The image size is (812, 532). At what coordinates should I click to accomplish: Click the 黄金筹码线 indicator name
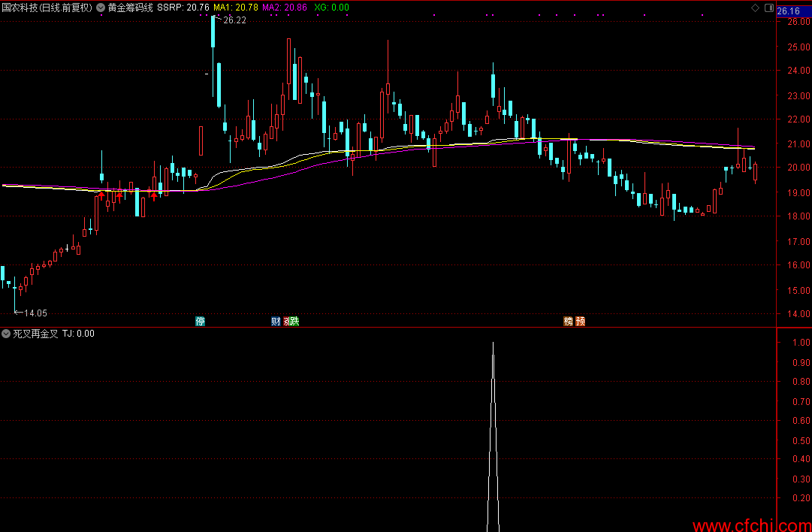(130, 8)
